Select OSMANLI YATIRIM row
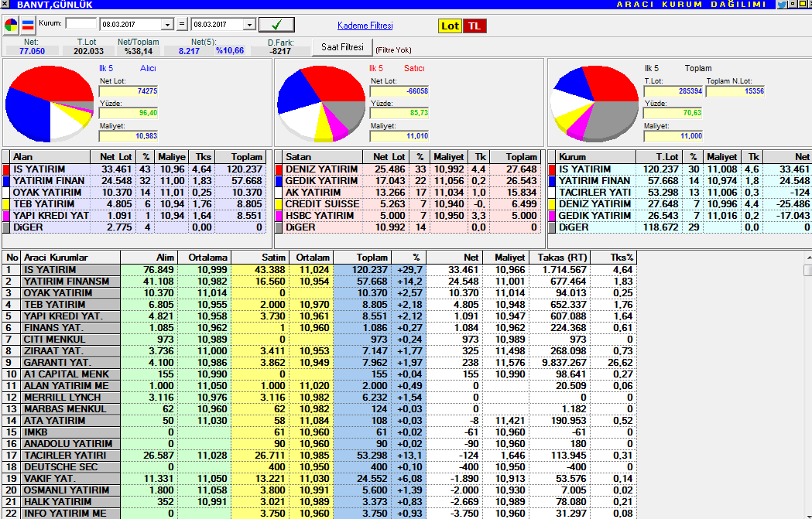This screenshot has width=812, height=519. pyautogui.click(x=320, y=490)
